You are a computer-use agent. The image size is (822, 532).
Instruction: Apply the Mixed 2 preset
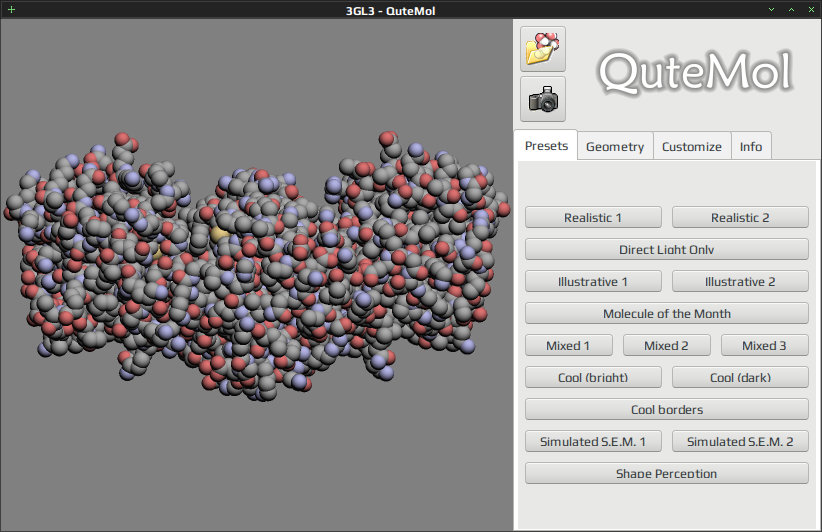point(667,345)
